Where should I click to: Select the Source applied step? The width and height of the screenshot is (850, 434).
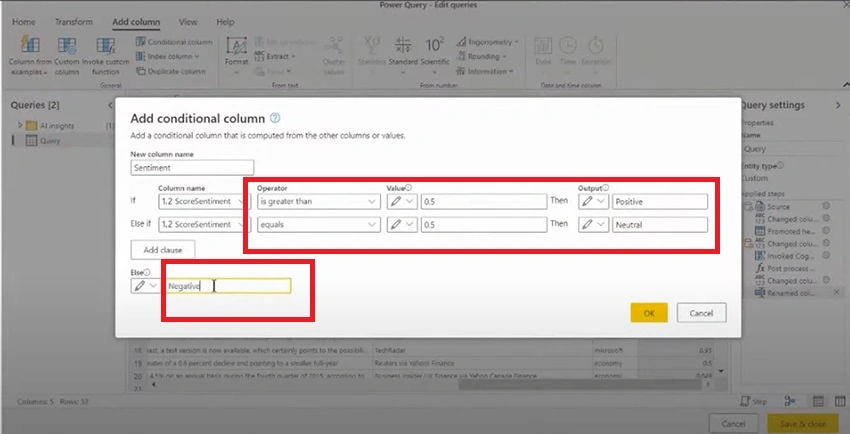pos(778,206)
